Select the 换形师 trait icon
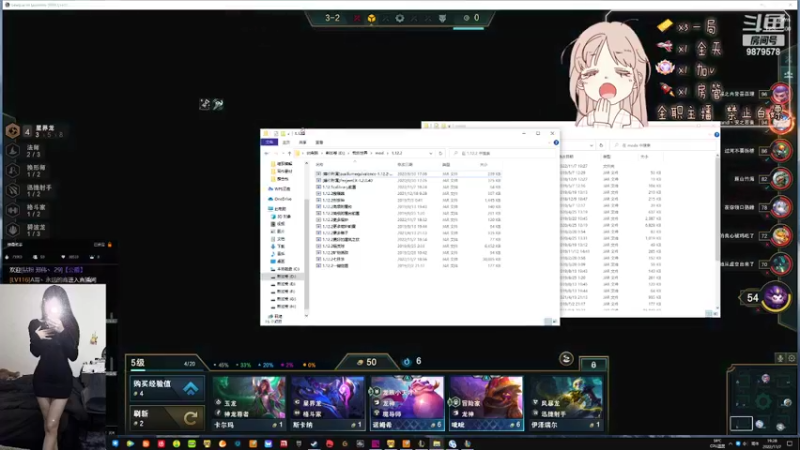 [x=13, y=170]
